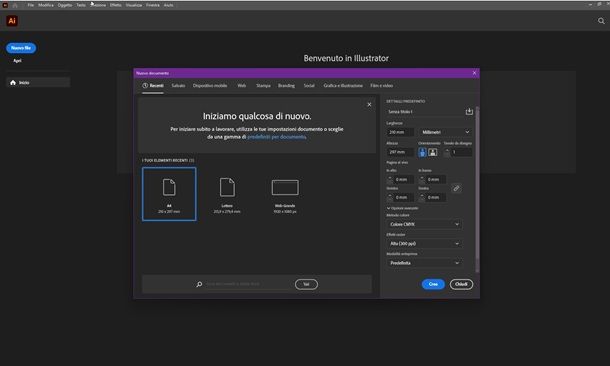Switch to the Web tab
610x366 pixels.
point(242,86)
